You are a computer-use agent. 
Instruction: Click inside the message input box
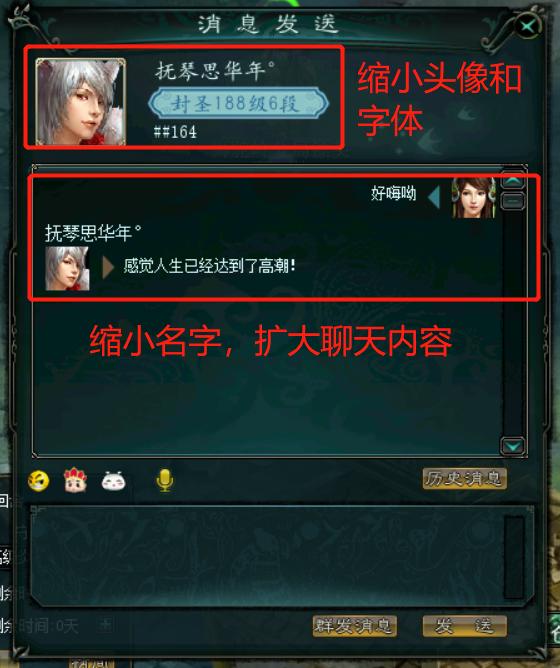(264, 556)
